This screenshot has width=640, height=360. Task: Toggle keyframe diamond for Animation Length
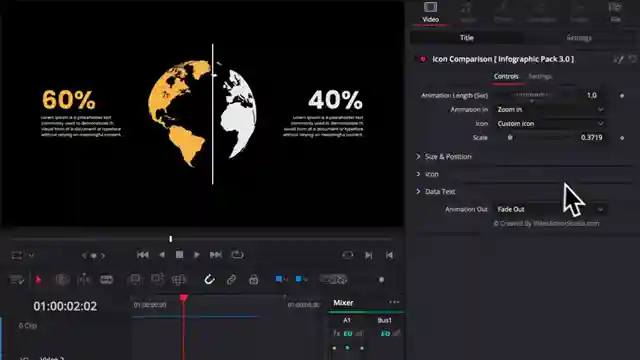click(622, 96)
